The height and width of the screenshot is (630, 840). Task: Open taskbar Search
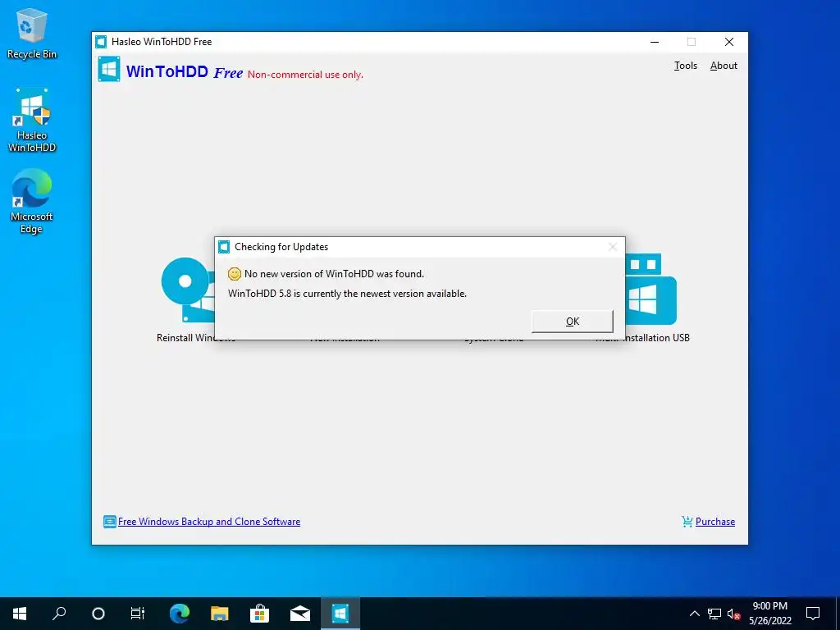tap(59, 614)
